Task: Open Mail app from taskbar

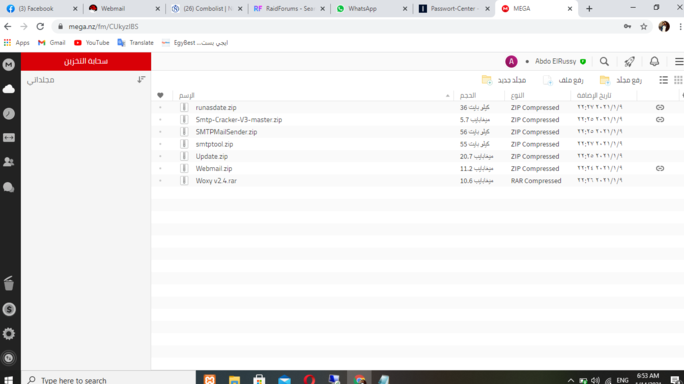Action: (x=284, y=379)
